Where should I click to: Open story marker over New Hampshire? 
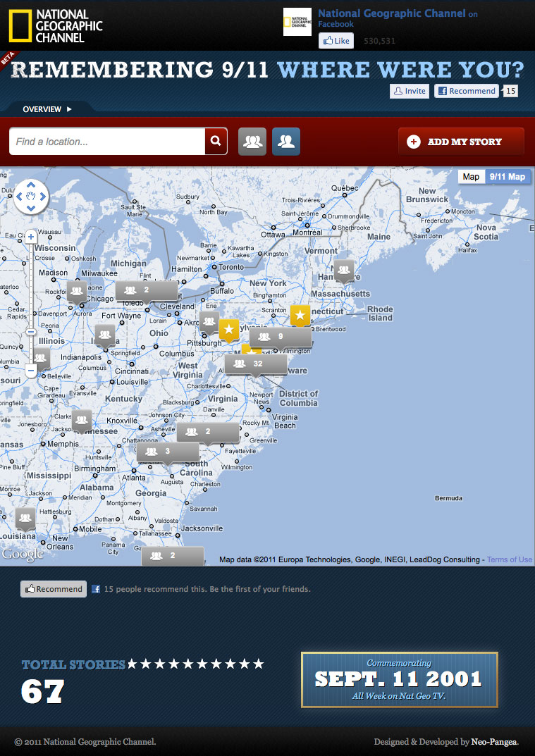343,270
